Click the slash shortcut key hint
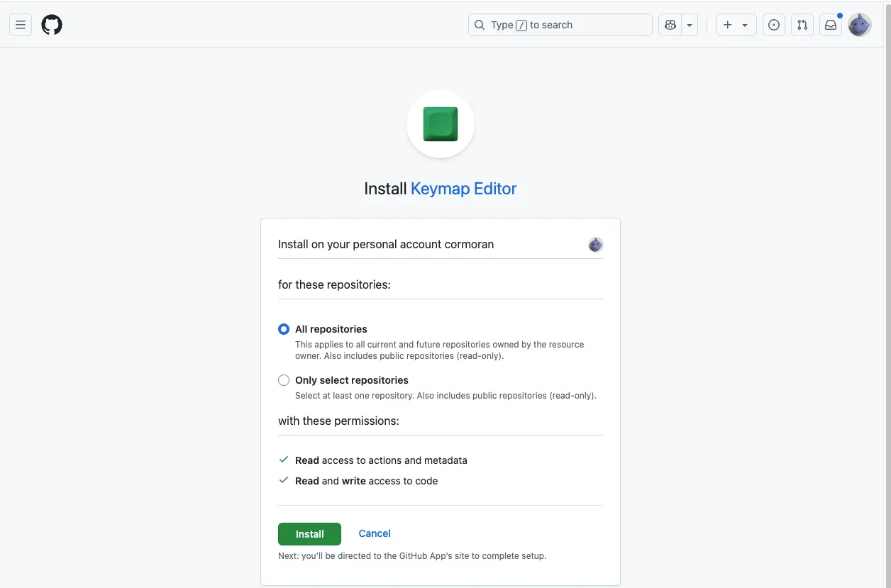Image resolution: width=891 pixels, height=588 pixels. point(521,26)
